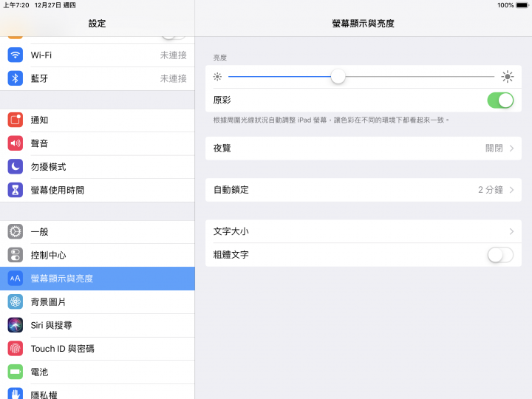Open 隱私權 privacy row
The height and width of the screenshot is (399, 532).
click(98, 392)
